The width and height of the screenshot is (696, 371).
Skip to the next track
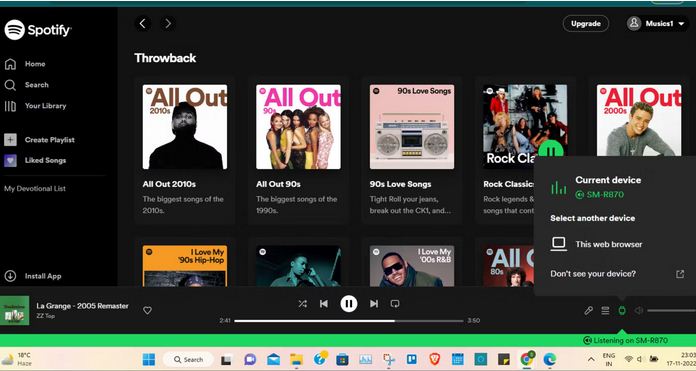coord(374,304)
